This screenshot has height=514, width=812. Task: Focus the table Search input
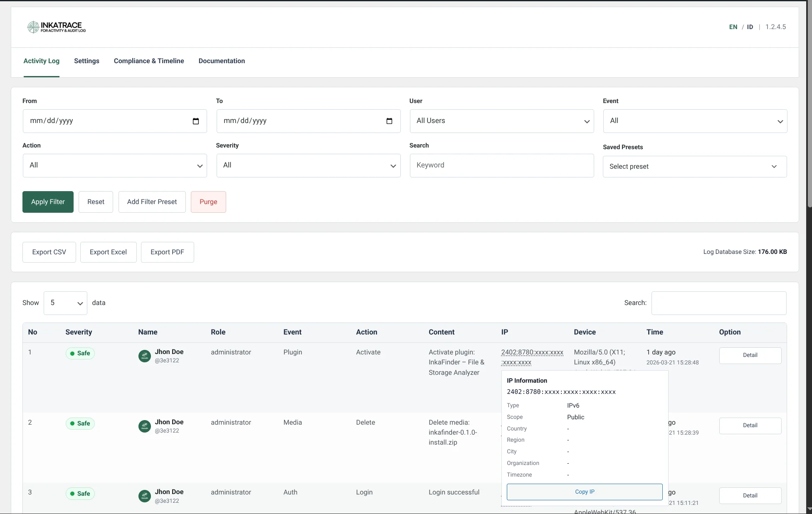point(719,303)
